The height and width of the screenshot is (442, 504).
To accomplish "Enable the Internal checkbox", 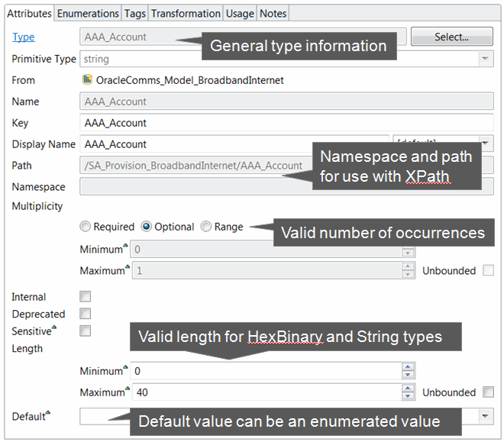I will [86, 296].
